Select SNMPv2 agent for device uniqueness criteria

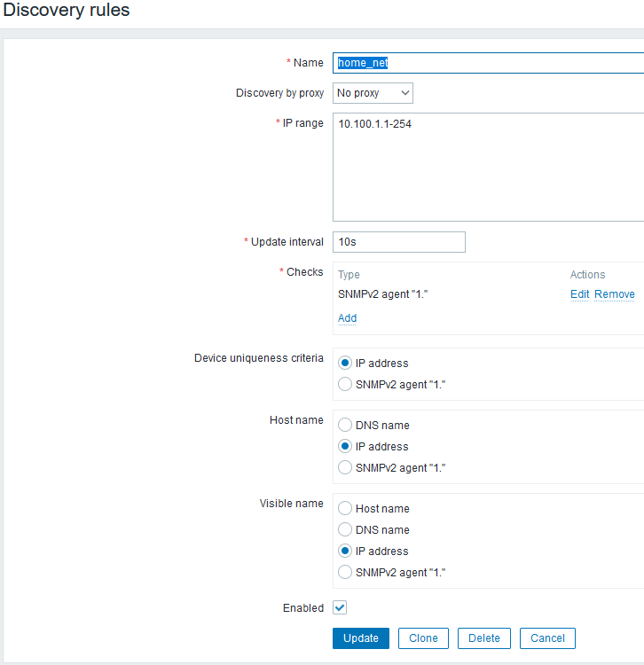tap(345, 384)
